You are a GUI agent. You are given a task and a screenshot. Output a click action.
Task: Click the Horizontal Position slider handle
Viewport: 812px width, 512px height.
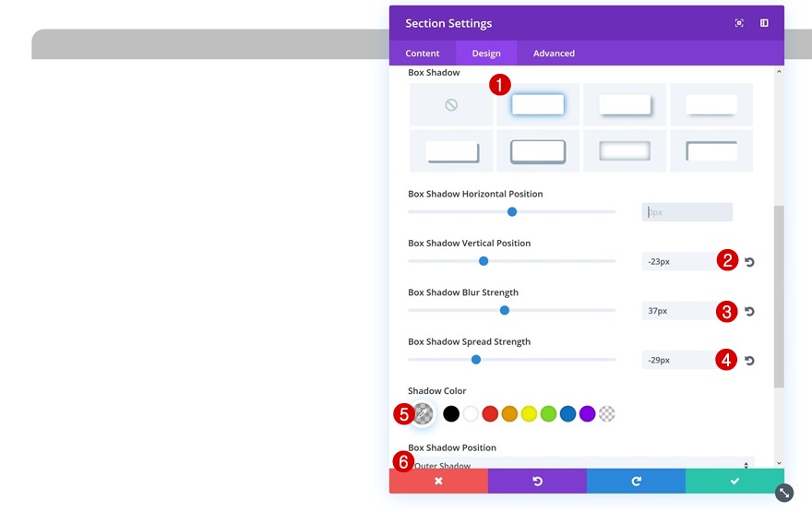[512, 212]
